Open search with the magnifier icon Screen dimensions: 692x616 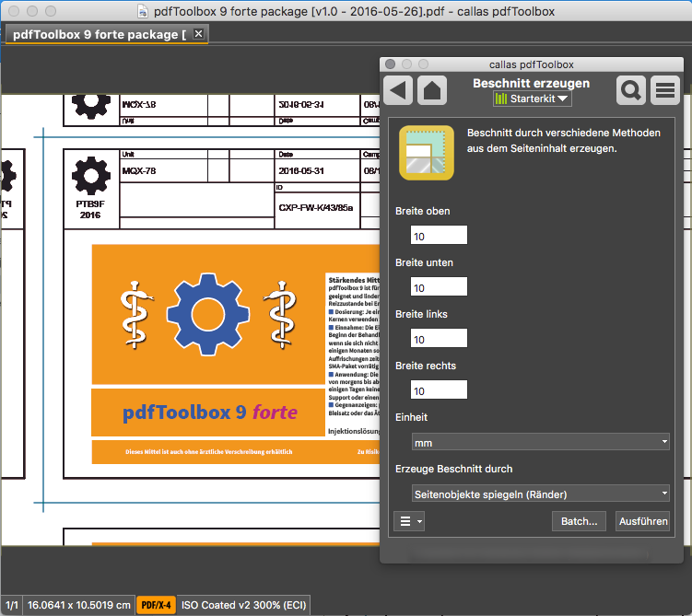[630, 90]
